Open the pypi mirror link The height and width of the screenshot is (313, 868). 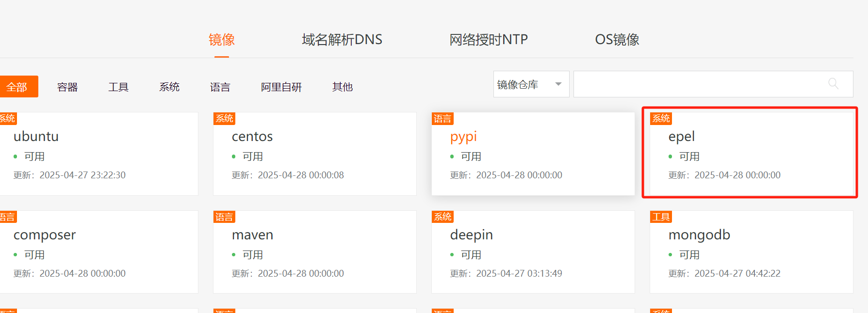[463, 137]
